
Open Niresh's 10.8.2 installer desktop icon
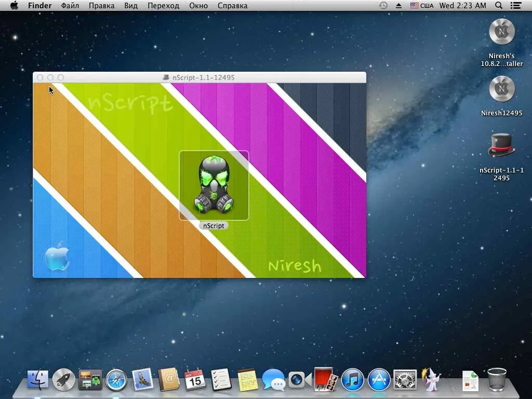[501, 32]
